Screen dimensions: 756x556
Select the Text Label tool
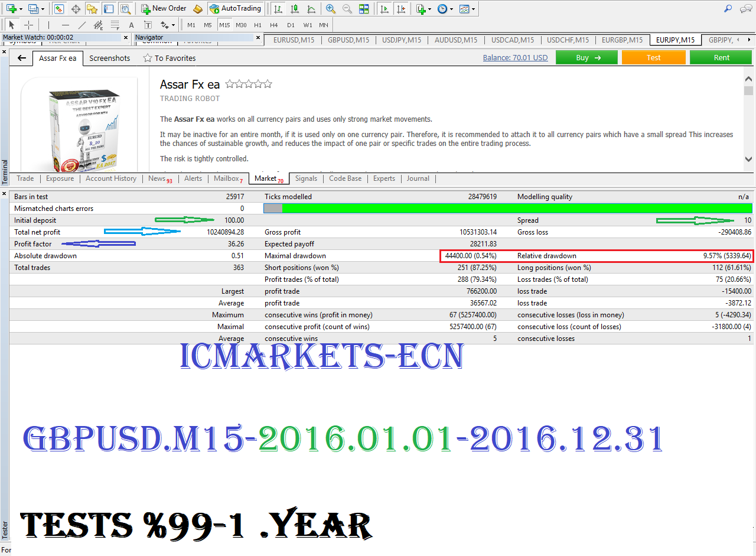148,25
